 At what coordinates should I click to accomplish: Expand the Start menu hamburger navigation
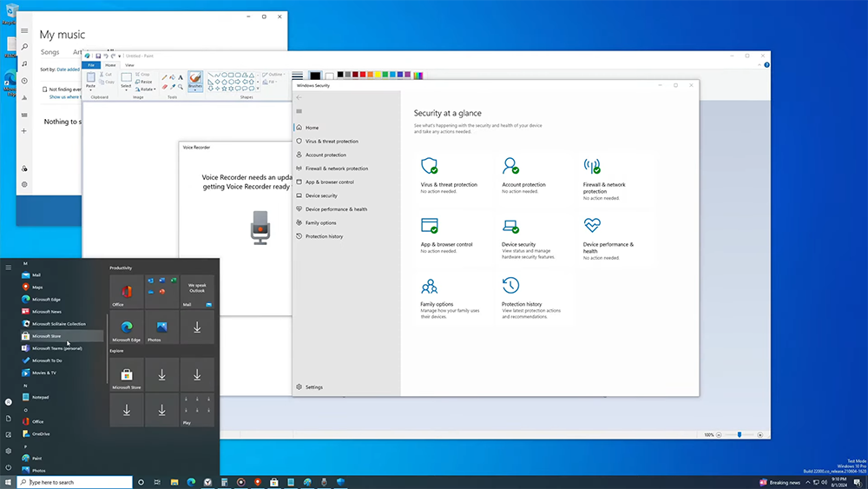pyautogui.click(x=9, y=268)
